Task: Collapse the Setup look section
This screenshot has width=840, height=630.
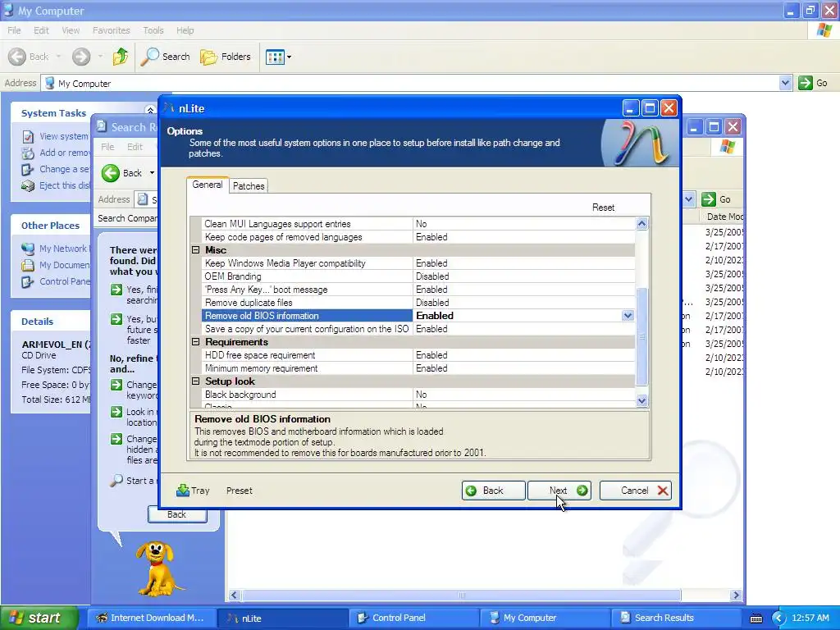Action: (196, 381)
